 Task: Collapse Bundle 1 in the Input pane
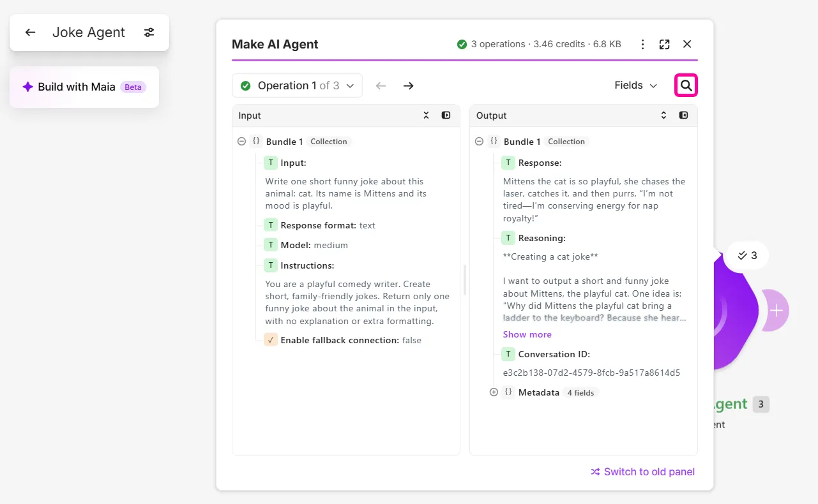[241, 142]
